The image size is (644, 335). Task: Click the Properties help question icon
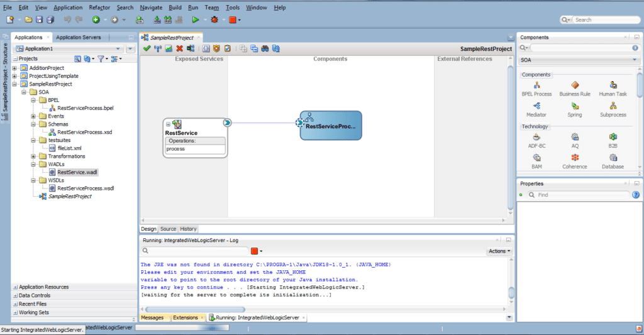click(x=635, y=195)
